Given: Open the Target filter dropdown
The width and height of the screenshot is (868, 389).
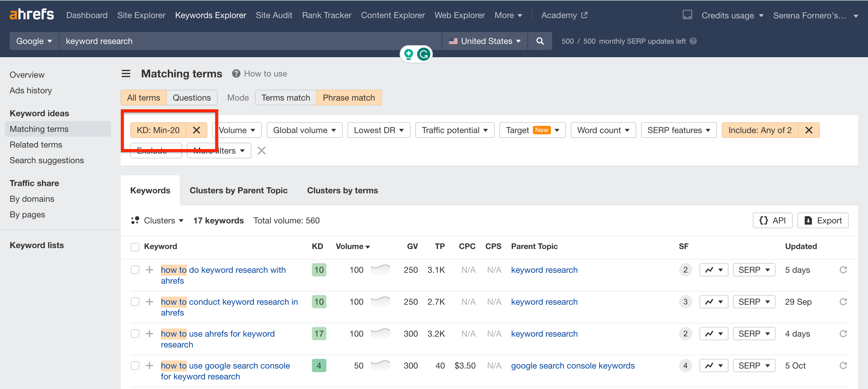Looking at the screenshot, I should tap(532, 130).
